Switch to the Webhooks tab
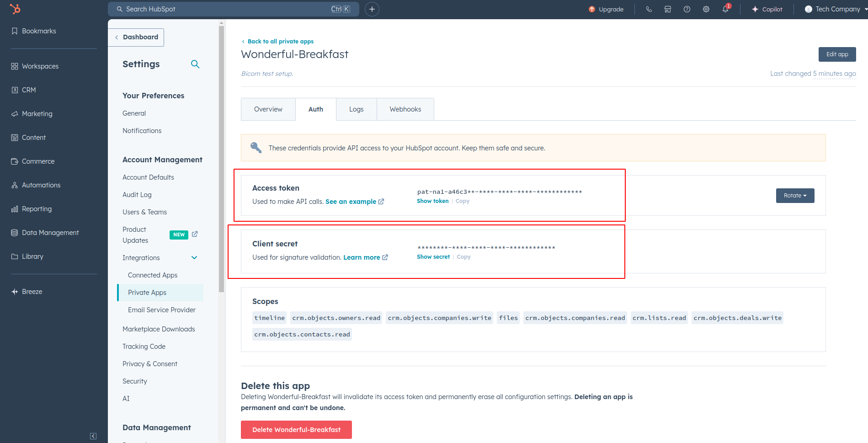 coord(405,109)
